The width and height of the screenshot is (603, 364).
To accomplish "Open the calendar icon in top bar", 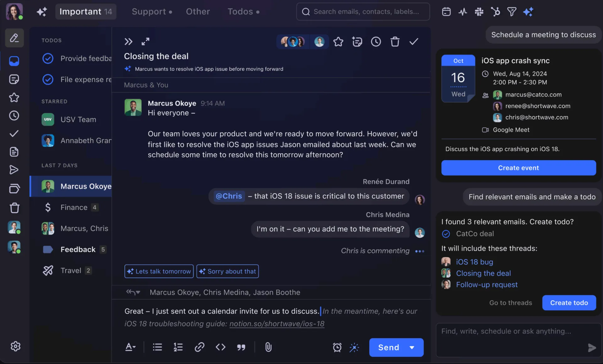I will [x=446, y=12].
